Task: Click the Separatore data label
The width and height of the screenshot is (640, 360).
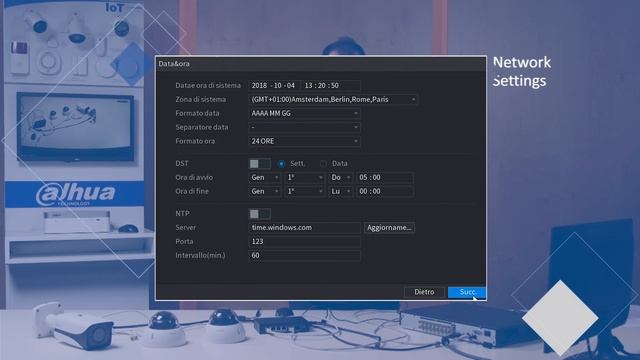Action: point(202,127)
